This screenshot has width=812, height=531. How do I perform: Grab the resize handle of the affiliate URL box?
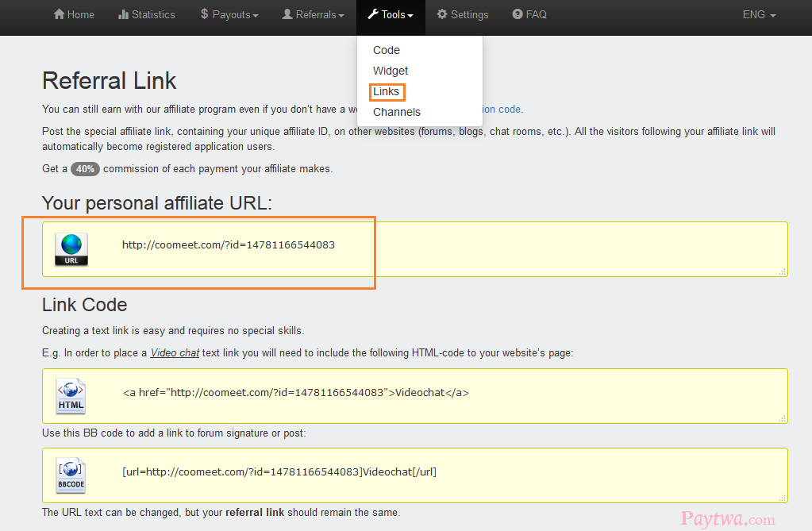coord(783,271)
